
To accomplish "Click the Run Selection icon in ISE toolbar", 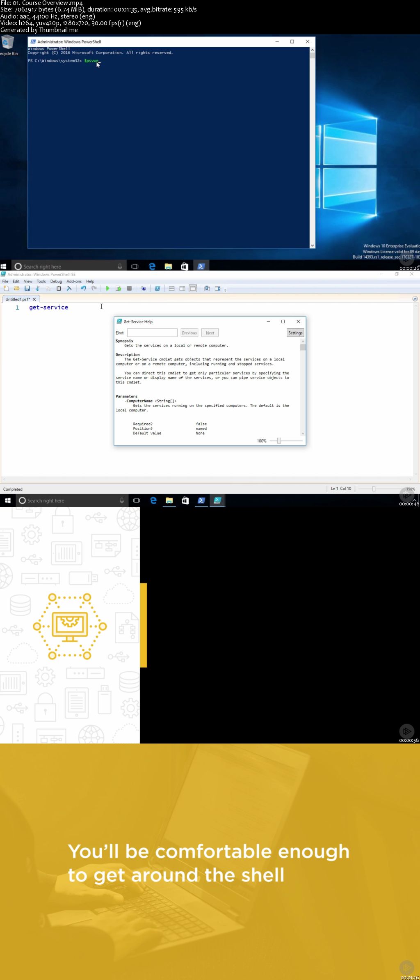I will click(x=118, y=289).
